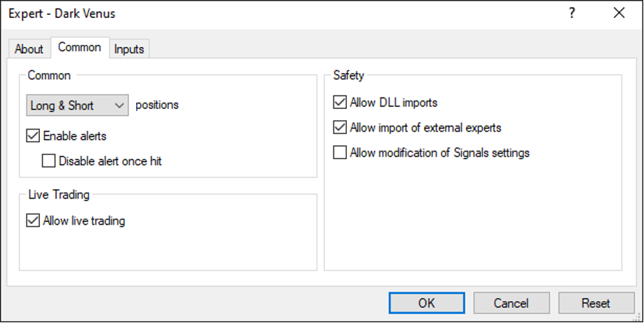Uncheck Allow live trading

click(x=33, y=221)
